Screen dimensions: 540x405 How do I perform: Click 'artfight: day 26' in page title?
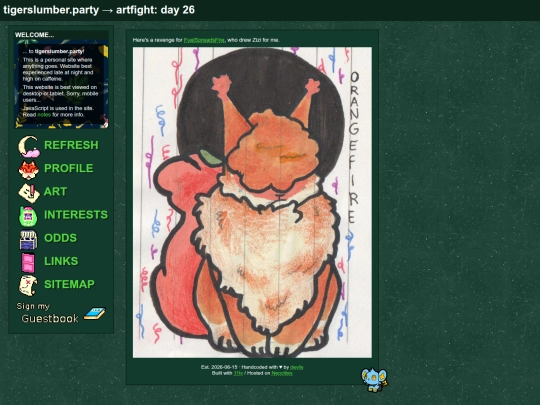coord(155,10)
